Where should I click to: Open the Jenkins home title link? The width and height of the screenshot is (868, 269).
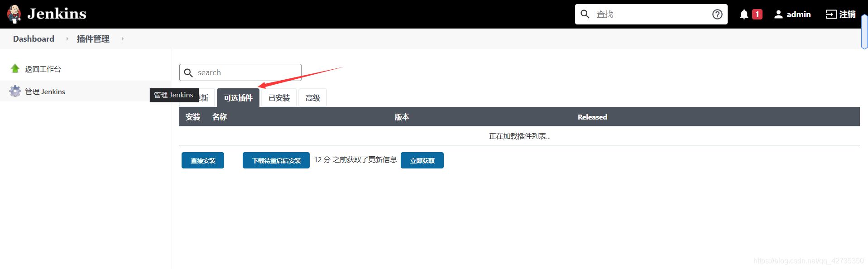[57, 14]
